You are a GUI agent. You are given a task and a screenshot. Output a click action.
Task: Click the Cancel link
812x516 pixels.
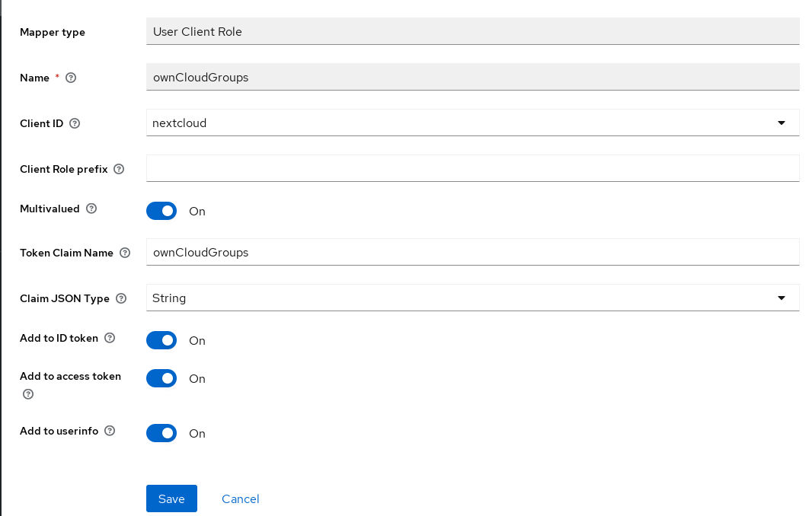click(x=241, y=498)
